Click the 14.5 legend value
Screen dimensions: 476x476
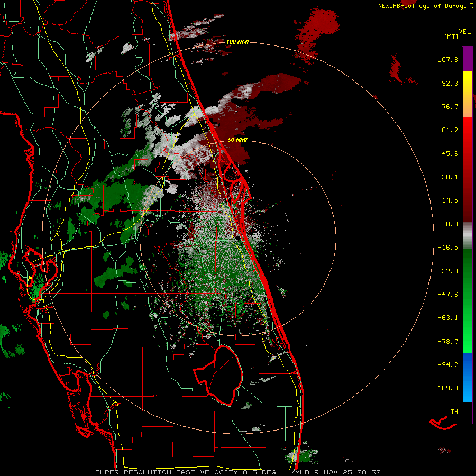point(450,200)
